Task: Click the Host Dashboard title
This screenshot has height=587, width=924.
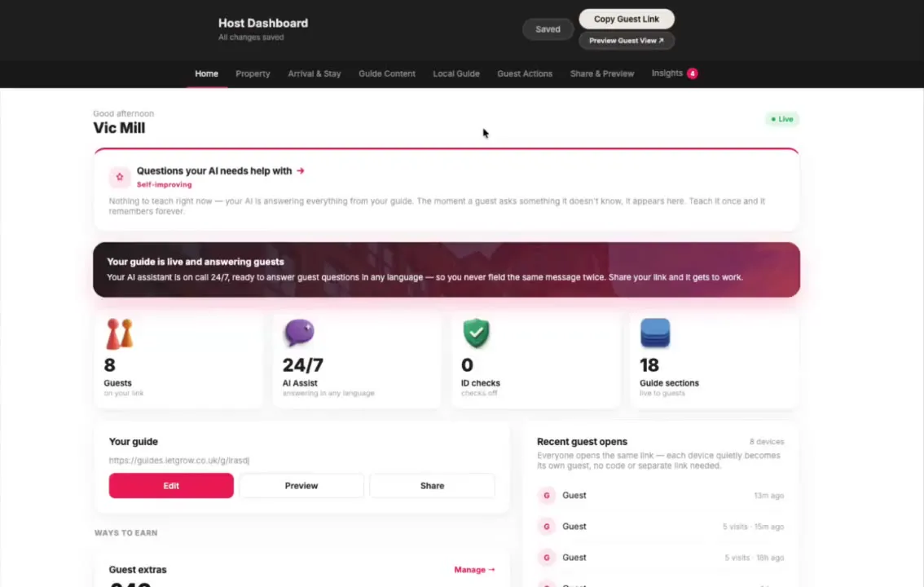Action: [x=263, y=23]
